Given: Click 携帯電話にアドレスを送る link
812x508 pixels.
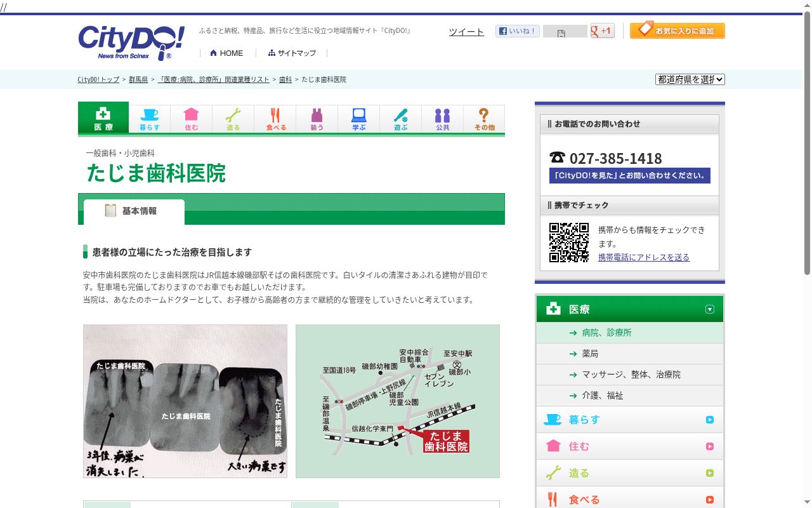Looking at the screenshot, I should 644,257.
